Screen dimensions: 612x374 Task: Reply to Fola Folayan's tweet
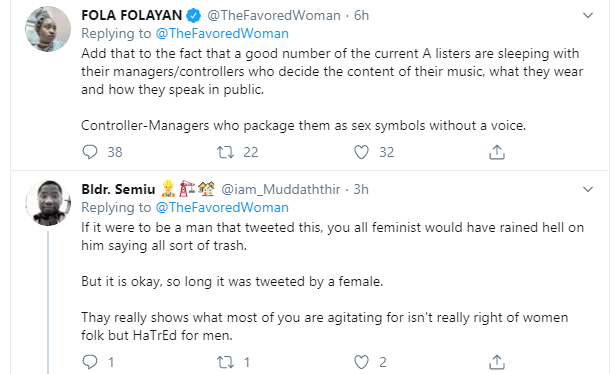click(x=90, y=152)
